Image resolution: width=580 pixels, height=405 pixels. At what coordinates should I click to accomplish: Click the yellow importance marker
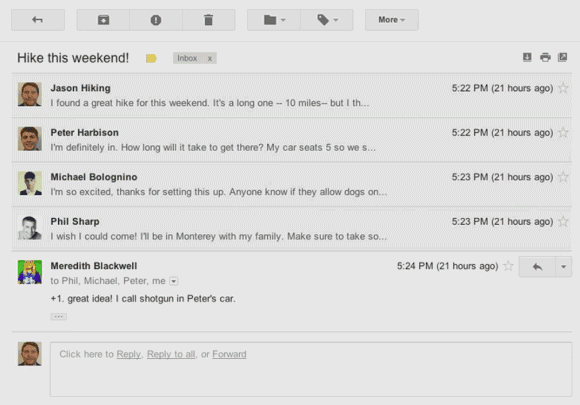151,58
